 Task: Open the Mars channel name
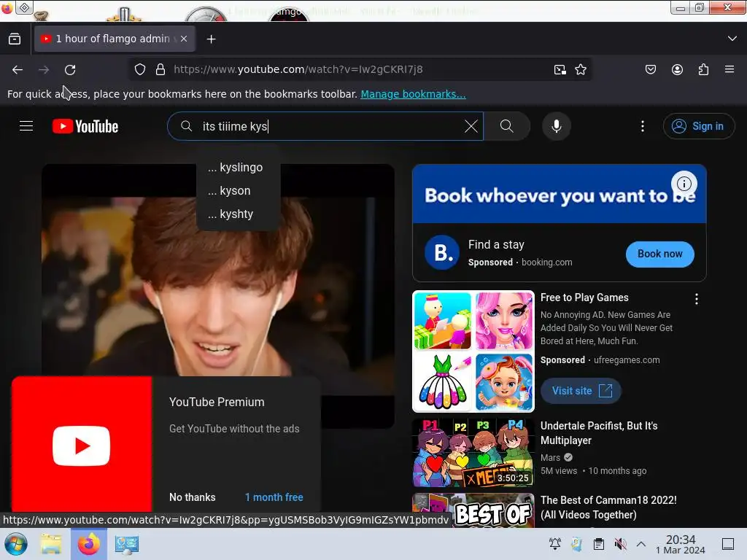(x=550, y=458)
